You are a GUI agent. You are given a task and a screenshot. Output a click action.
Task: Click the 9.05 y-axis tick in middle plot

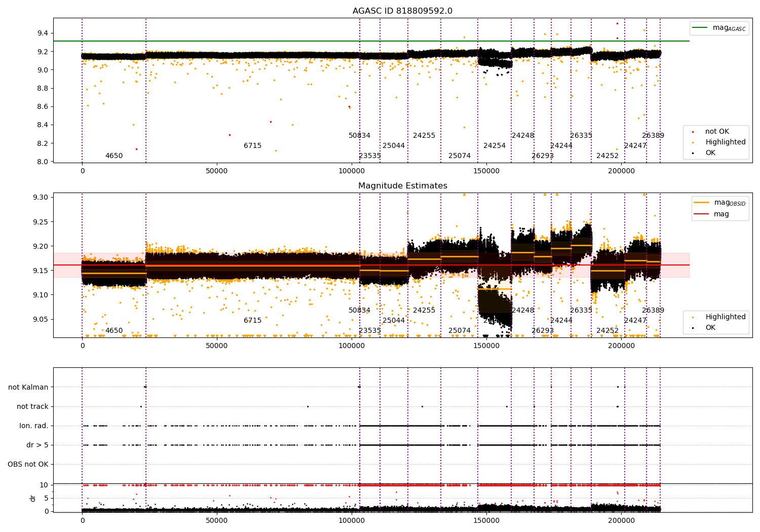(41, 319)
